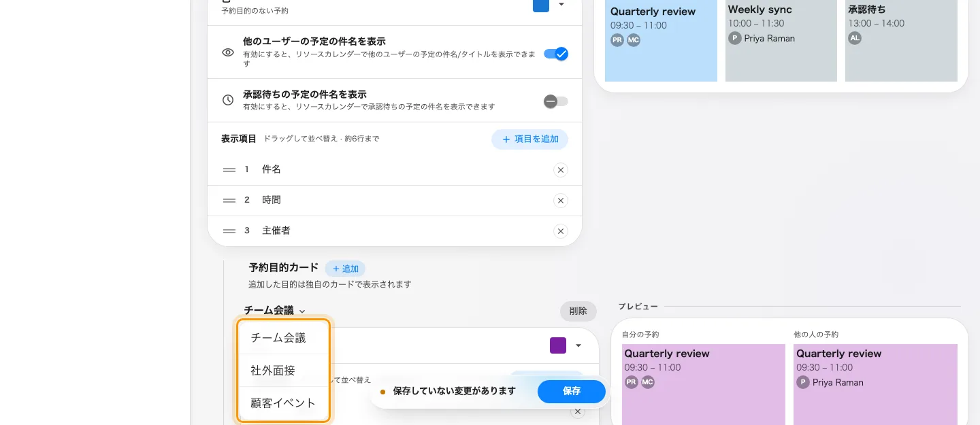Image resolution: width=980 pixels, height=425 pixels.
Task: Open the gray 承認待ち preview card
Action: (x=901, y=41)
